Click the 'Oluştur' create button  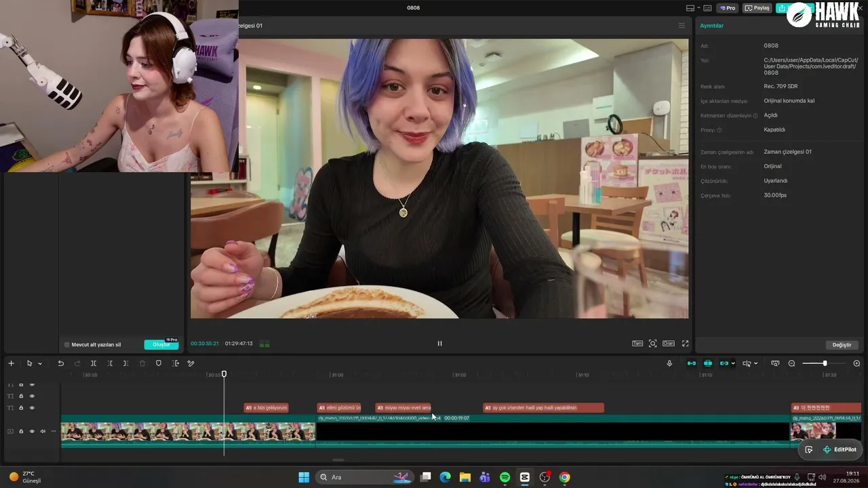pos(161,344)
